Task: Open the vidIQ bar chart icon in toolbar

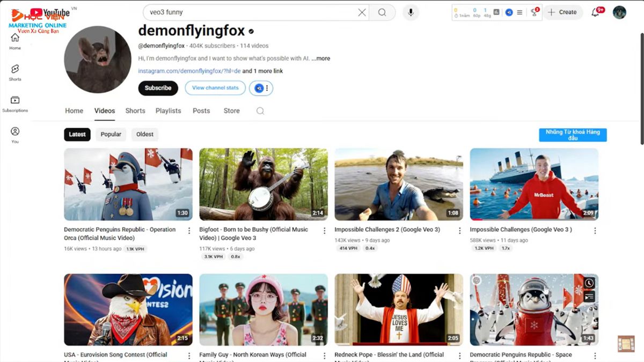Action: 496,12
